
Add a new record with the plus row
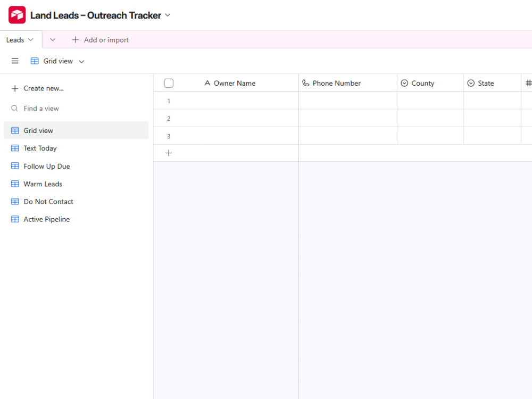click(169, 153)
